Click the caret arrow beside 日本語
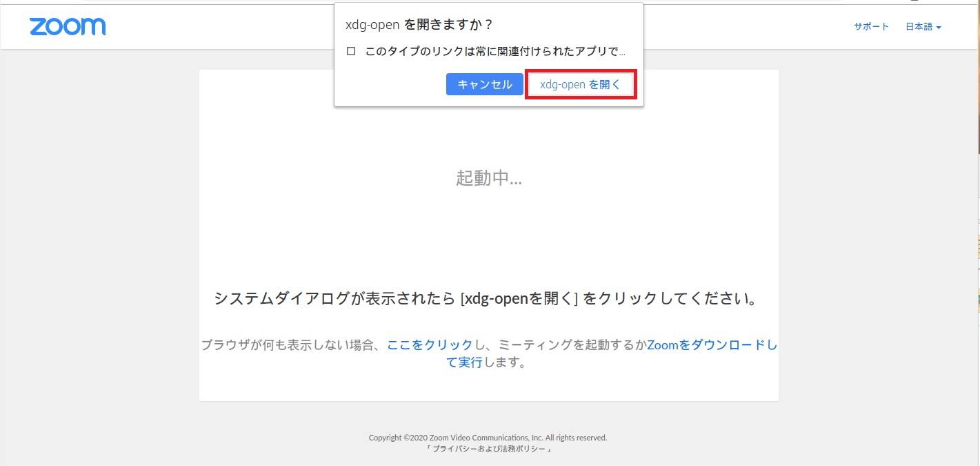980x466 pixels. tap(939, 28)
